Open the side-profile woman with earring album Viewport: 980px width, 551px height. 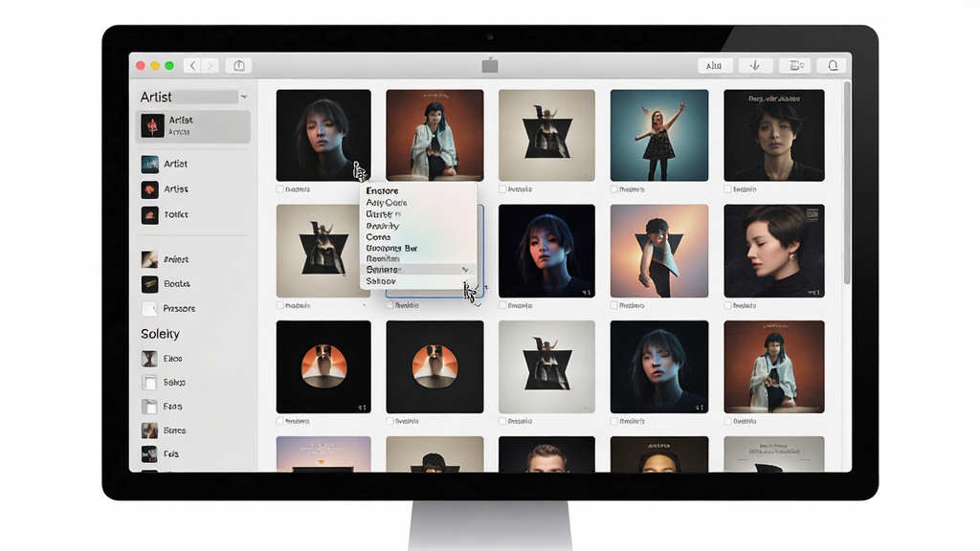(x=774, y=252)
